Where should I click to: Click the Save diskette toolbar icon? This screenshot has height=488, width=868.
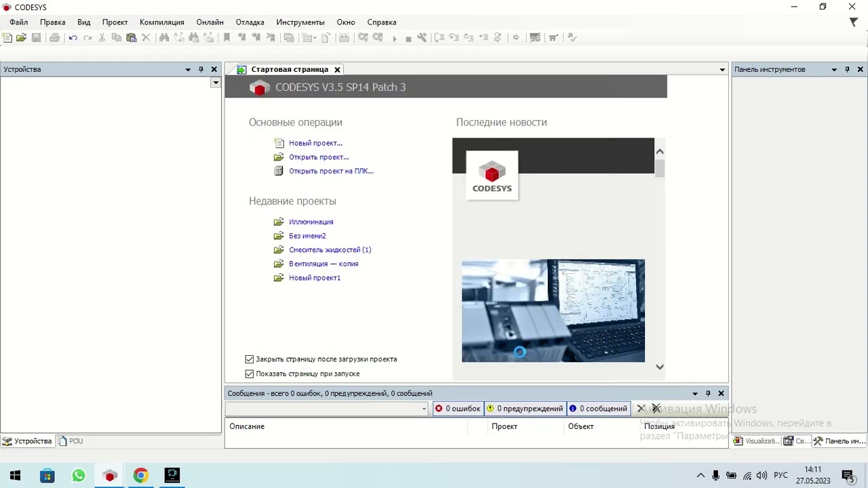pos(36,38)
